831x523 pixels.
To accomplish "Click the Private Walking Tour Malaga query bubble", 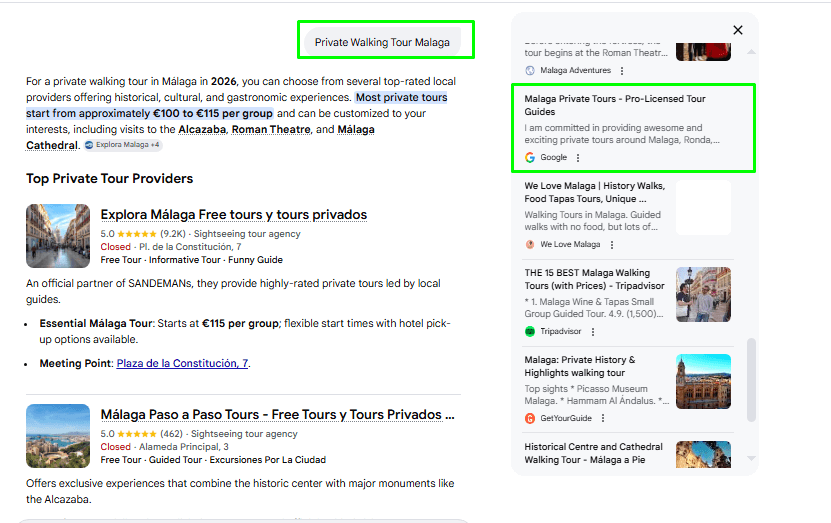I will tap(382, 43).
